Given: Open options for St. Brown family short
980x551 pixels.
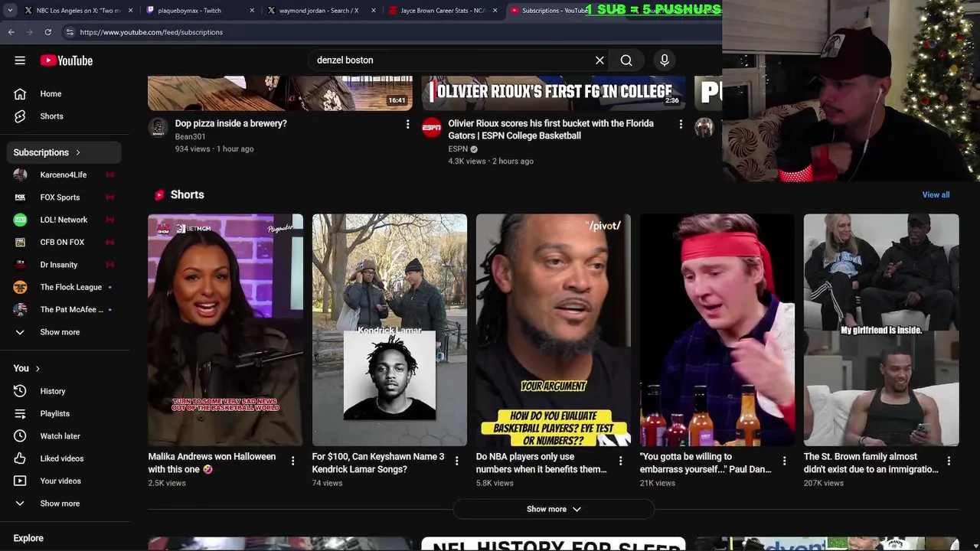Looking at the screenshot, I should 949,461.
